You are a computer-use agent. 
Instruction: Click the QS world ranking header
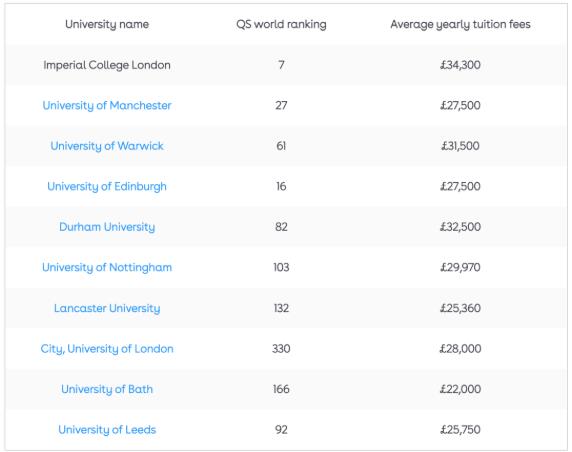tap(281, 24)
